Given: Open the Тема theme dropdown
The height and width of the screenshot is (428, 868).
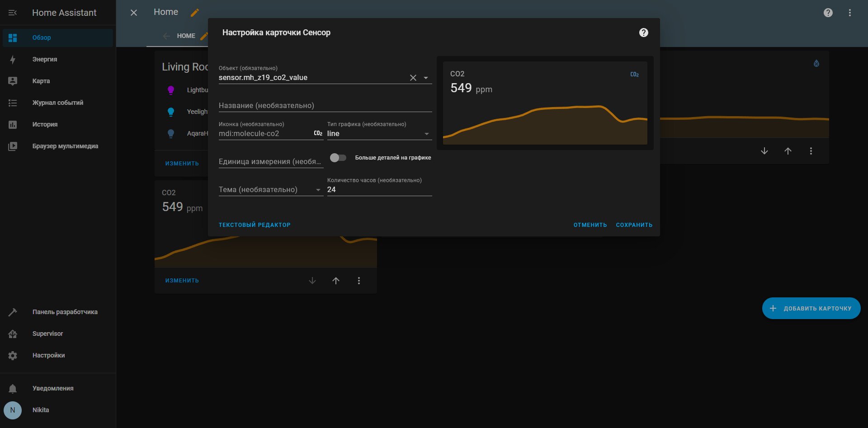Looking at the screenshot, I should click(271, 189).
